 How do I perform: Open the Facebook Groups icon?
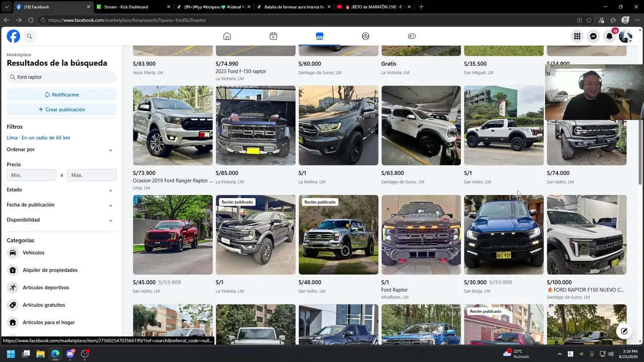(x=366, y=36)
